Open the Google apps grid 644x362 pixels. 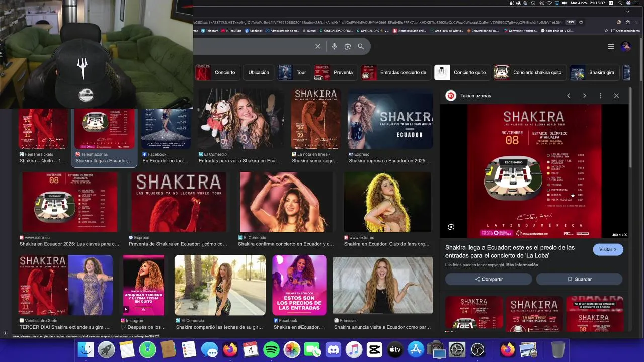[611, 46]
